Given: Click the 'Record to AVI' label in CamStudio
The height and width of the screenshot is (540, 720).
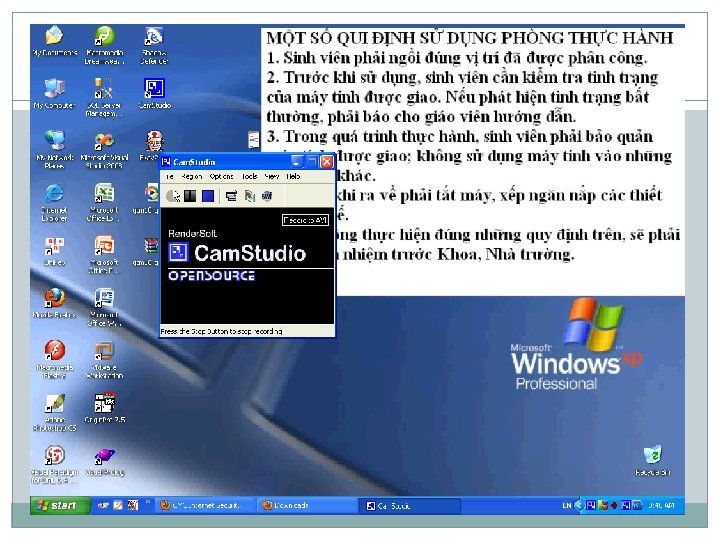Looking at the screenshot, I should click(305, 220).
